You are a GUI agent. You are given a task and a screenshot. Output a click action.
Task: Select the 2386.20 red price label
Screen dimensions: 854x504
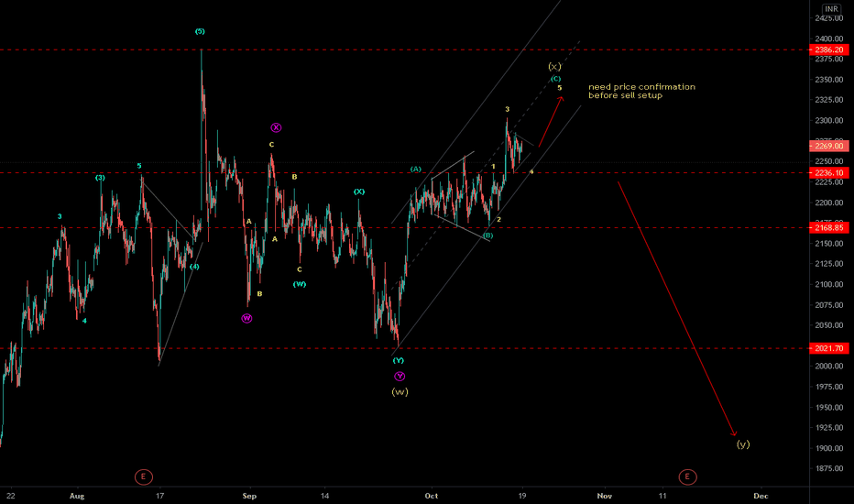(829, 49)
